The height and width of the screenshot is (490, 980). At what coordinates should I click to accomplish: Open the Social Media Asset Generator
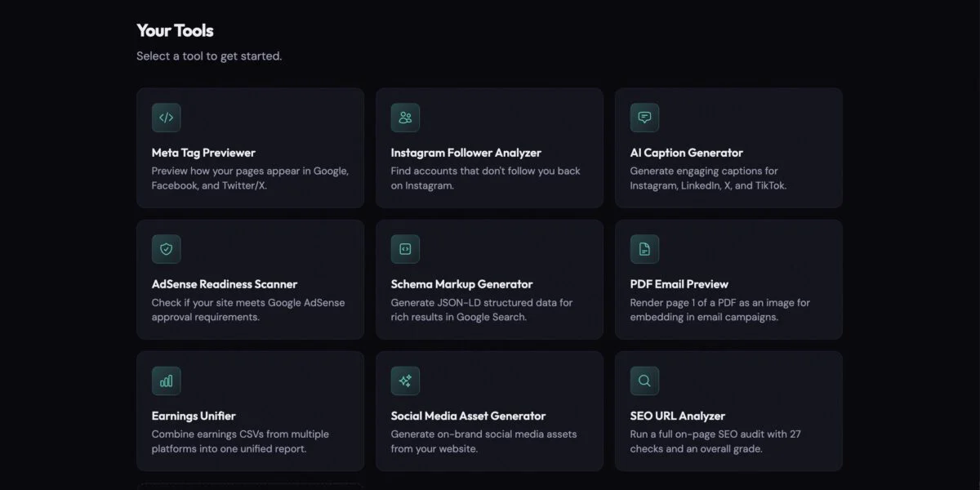(488, 411)
